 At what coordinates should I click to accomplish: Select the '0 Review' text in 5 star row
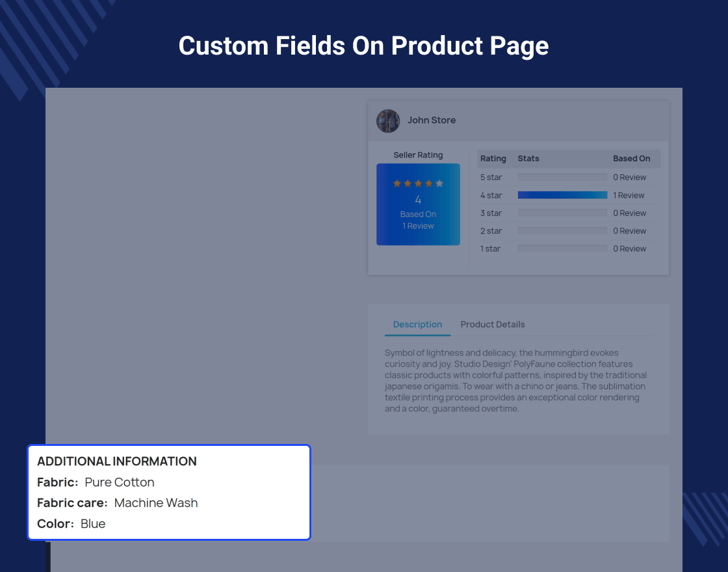[630, 177]
